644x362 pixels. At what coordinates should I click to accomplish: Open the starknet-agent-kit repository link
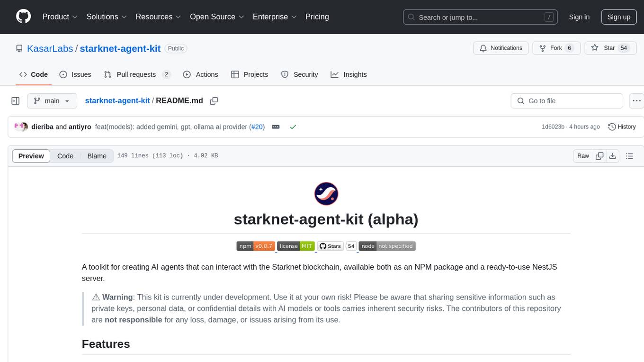[120, 48]
